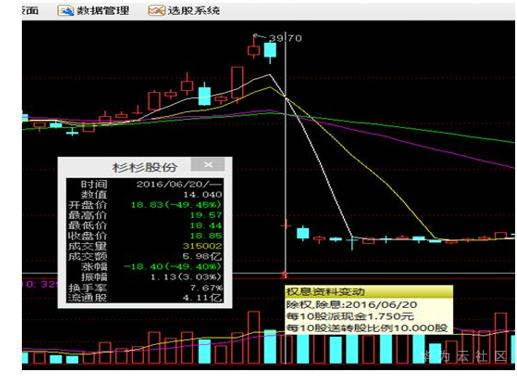Click the 每10股送转股比例10.000股 line
Viewport: 517px width, 378px height.
(x=367, y=328)
